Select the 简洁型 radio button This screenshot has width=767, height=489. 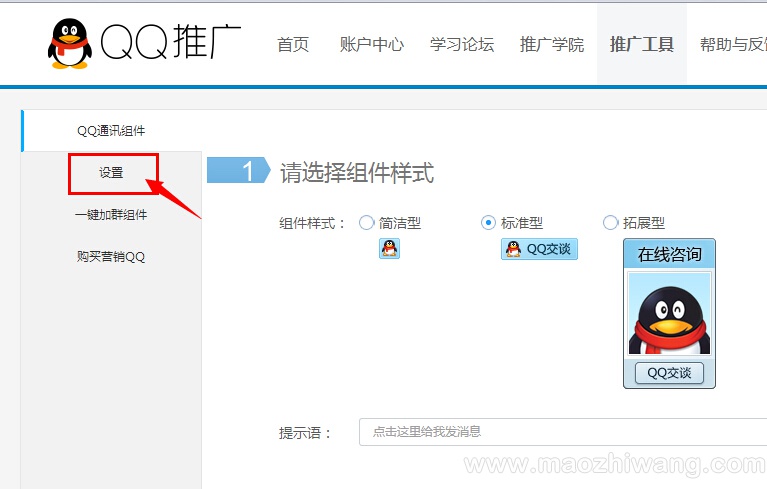pos(366,223)
